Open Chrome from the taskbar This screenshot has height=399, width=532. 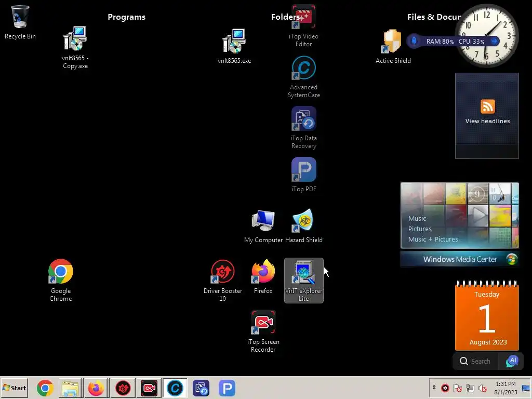tap(45, 388)
